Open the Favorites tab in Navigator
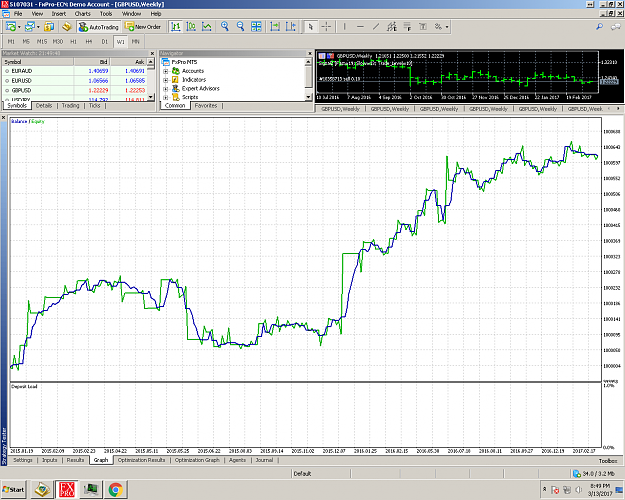This screenshot has height=500, width=625. point(206,106)
